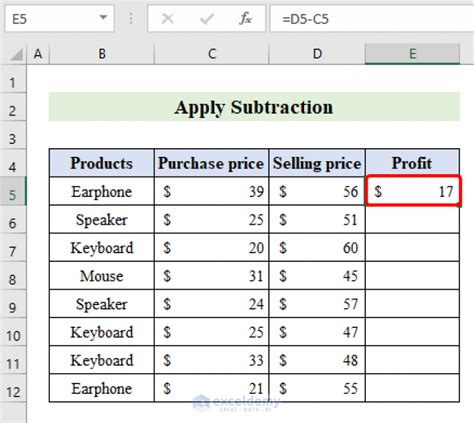The image size is (474, 423).
Task: Click the Apply Subtraction title cell
Action: click(254, 107)
